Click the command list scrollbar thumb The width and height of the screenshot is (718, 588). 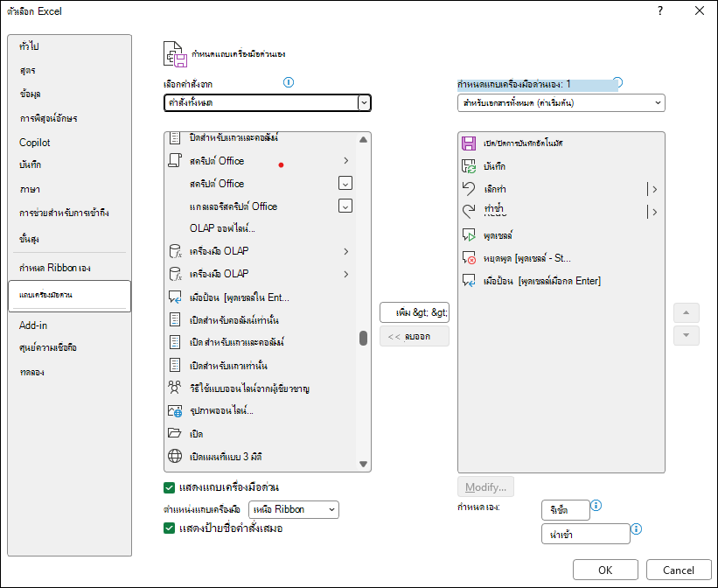(x=363, y=338)
